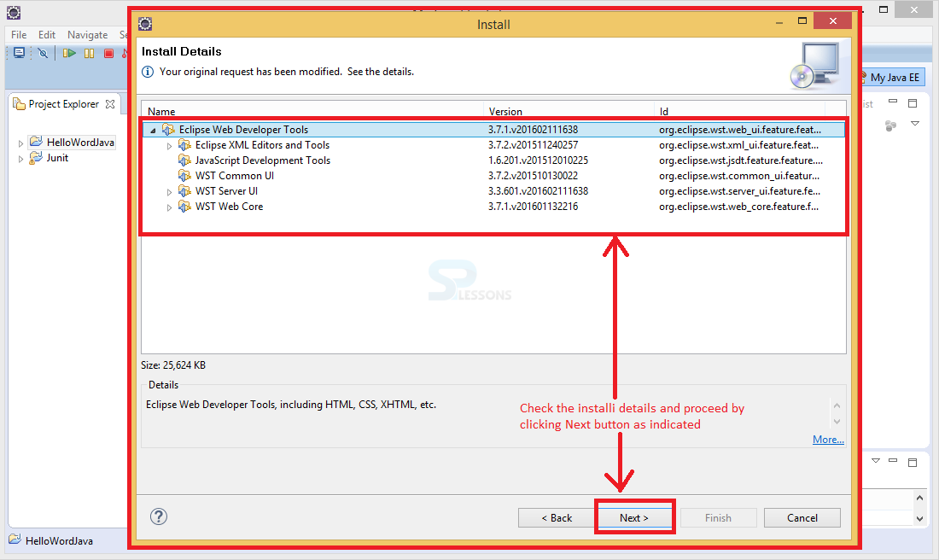Maximize the Install dialog window
Screen dimensions: 939x560
[x=802, y=20]
